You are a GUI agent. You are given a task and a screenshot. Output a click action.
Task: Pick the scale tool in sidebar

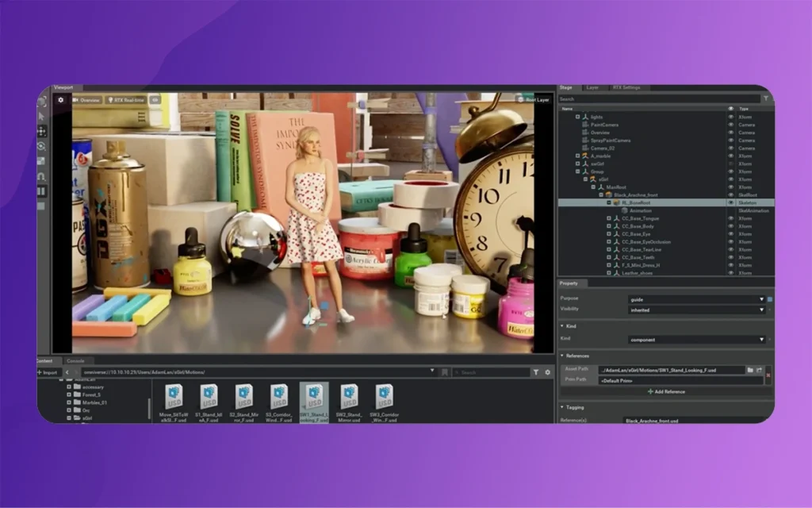tap(42, 161)
